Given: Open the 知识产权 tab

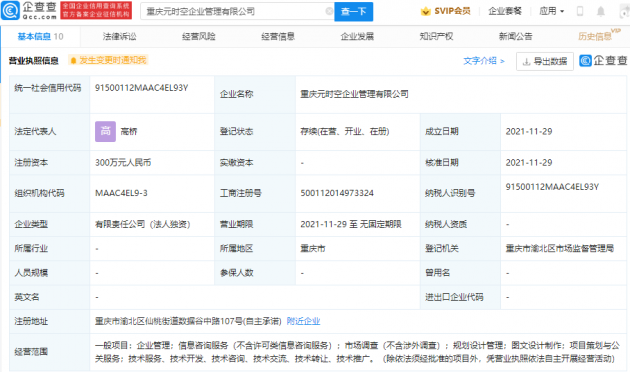Looking at the screenshot, I should point(436,37).
